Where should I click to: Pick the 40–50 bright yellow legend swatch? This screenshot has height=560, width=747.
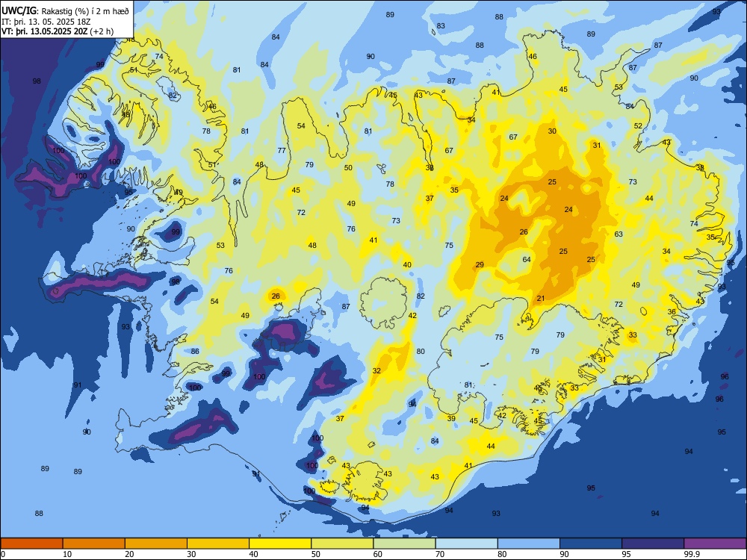pos(280,544)
